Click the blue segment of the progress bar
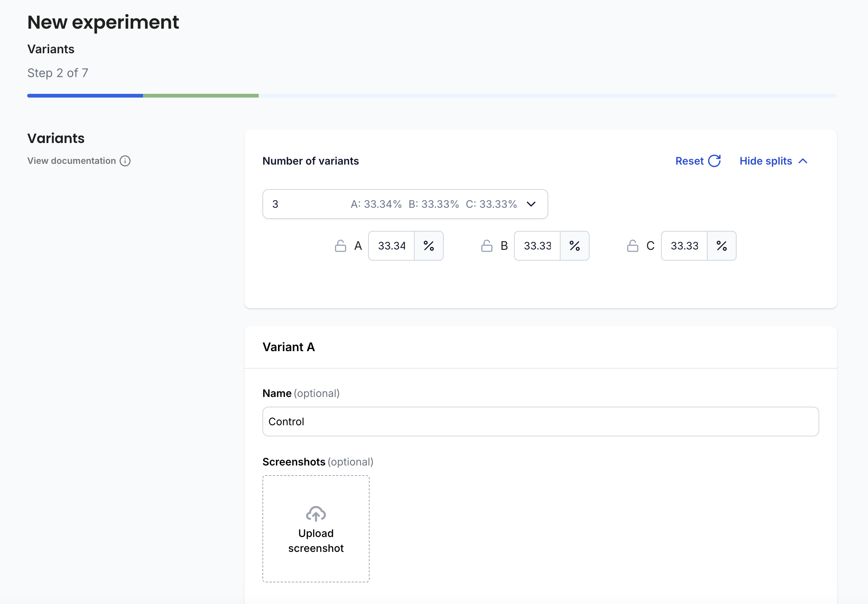This screenshot has height=604, width=868. click(85, 96)
